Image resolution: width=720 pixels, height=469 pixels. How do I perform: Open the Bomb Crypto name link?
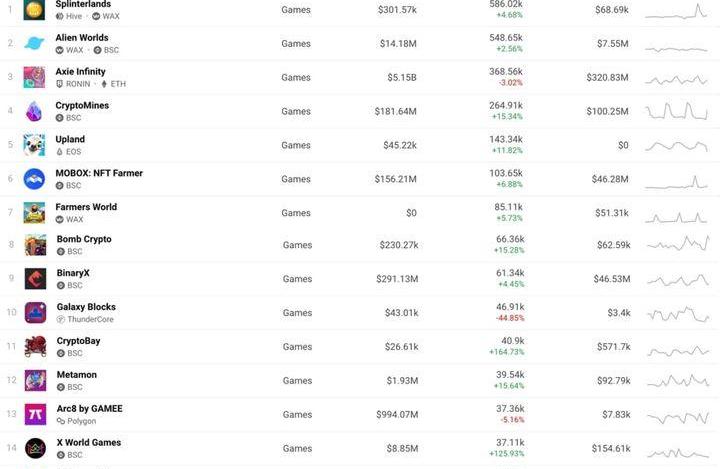coord(84,239)
